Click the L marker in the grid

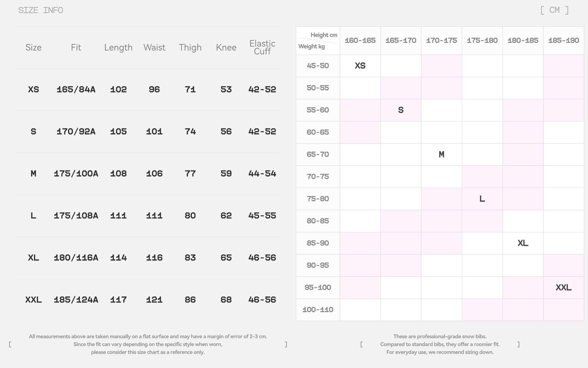[x=482, y=199]
